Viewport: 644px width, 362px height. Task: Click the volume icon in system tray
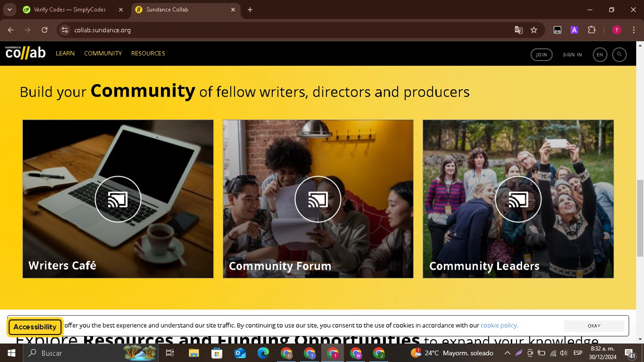coord(564,353)
